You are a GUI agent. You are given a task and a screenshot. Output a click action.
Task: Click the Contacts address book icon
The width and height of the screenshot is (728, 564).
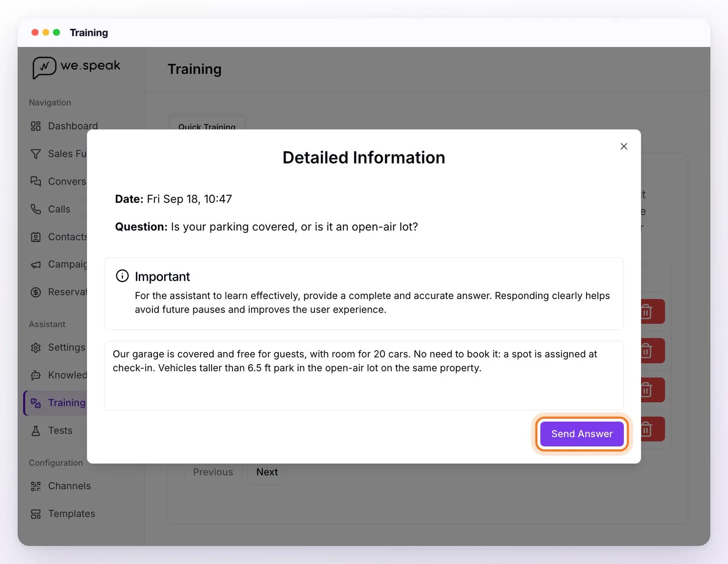point(35,237)
